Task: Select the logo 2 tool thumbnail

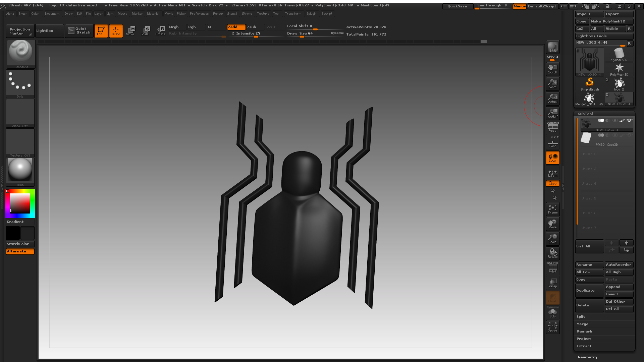Action: [x=619, y=84]
